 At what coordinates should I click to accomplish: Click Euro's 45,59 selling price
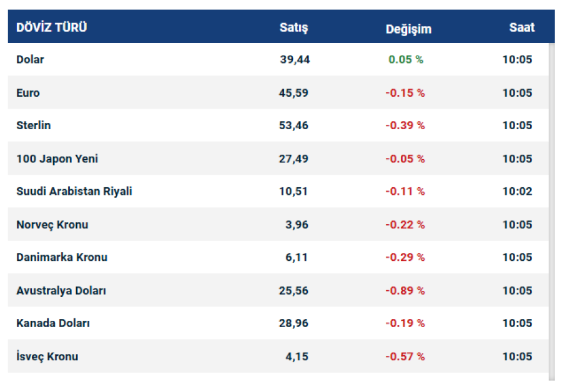pyautogui.click(x=293, y=93)
